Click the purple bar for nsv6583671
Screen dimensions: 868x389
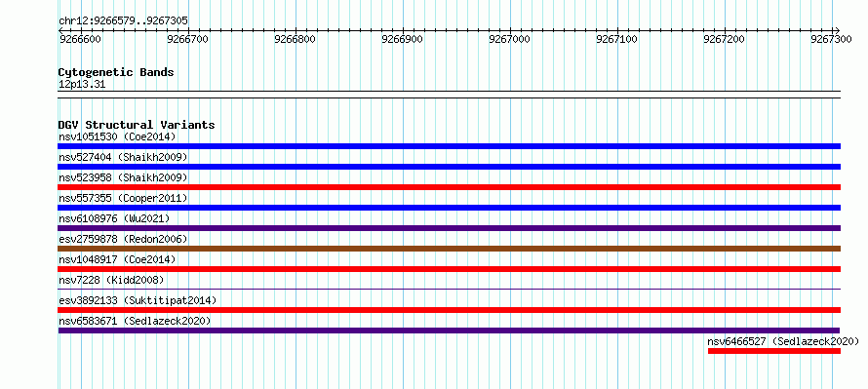[449, 331]
